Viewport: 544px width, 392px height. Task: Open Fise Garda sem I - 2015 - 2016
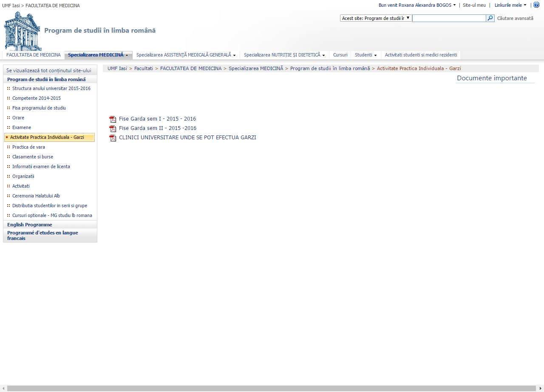[x=157, y=119]
